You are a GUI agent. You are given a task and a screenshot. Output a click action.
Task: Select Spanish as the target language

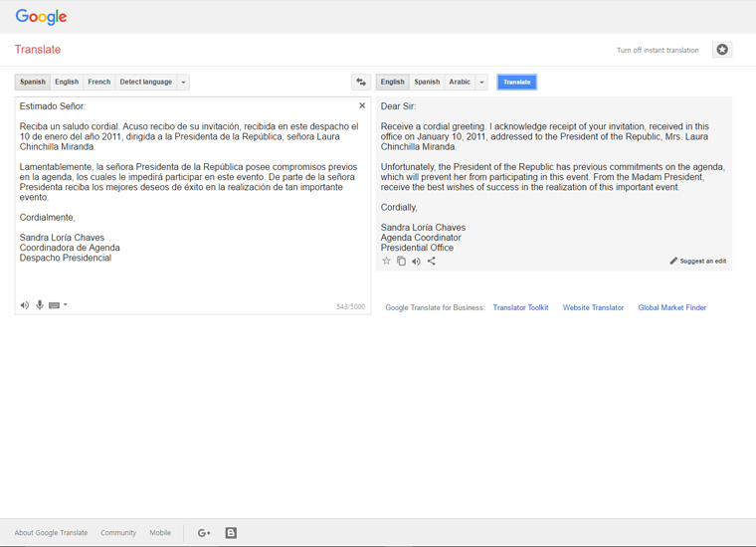(x=427, y=82)
